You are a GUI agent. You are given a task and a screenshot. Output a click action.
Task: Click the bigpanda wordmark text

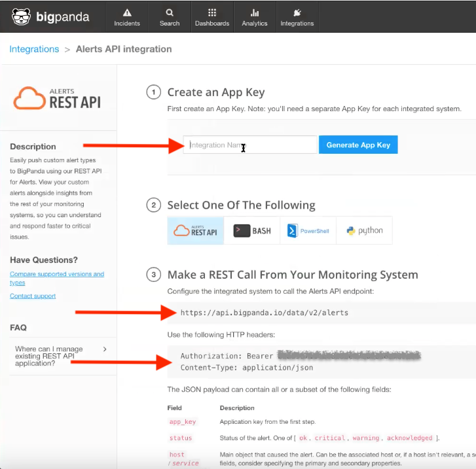[63, 17]
